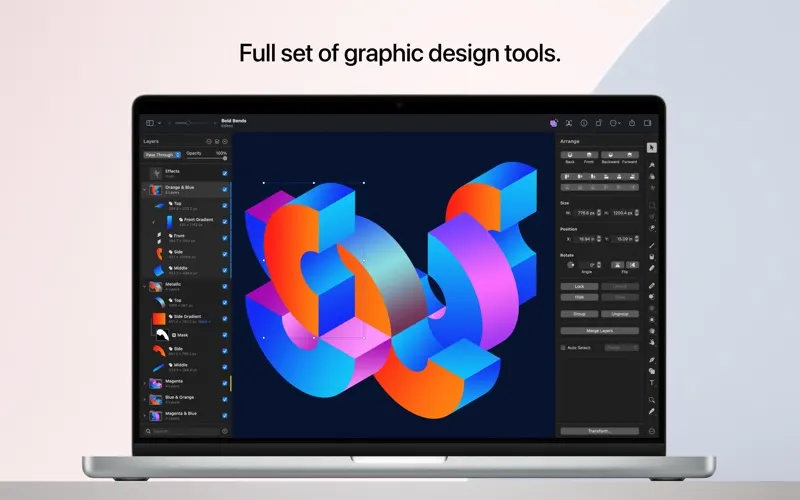Viewport: 800px width, 500px height.
Task: Toggle tools sidebar icon at toolbar right
Action: [647, 123]
